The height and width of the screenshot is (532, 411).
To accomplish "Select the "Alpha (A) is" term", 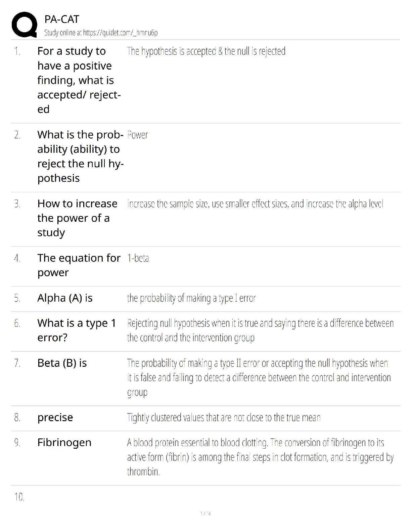I will tap(65, 298).
